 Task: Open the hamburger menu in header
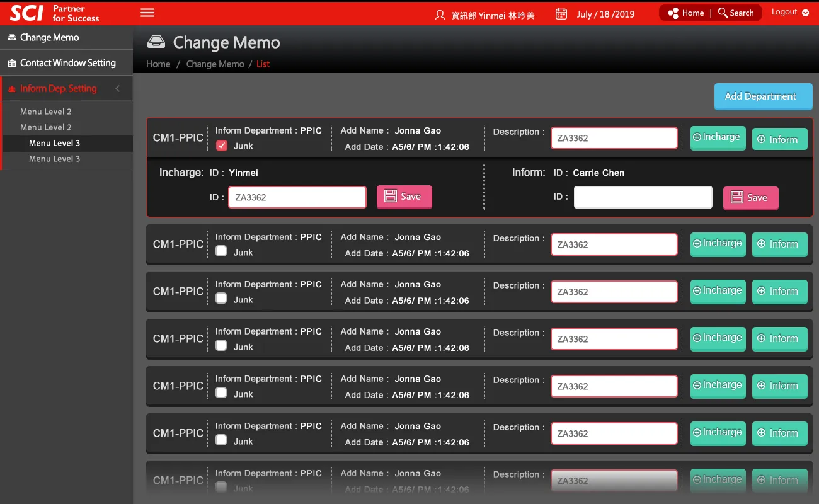coord(147,13)
